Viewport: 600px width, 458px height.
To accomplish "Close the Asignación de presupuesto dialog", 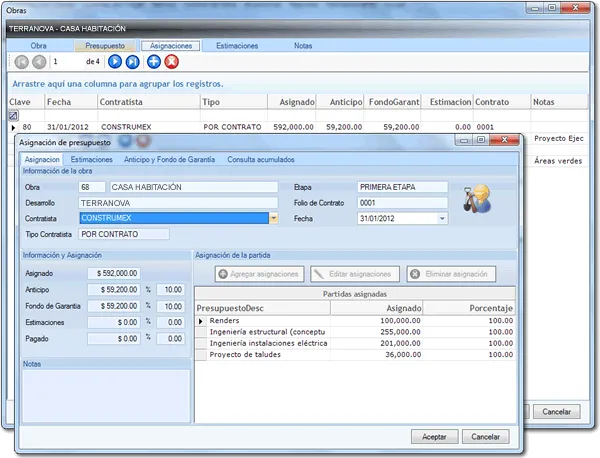I will (504, 140).
